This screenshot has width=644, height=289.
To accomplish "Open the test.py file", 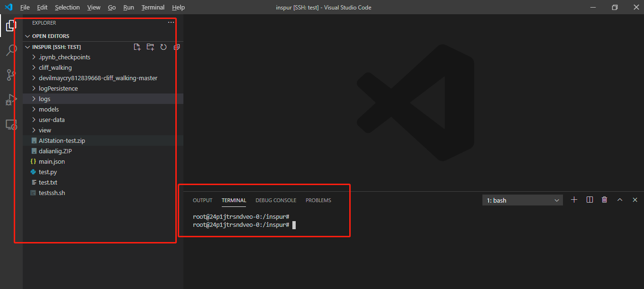I will (47, 172).
